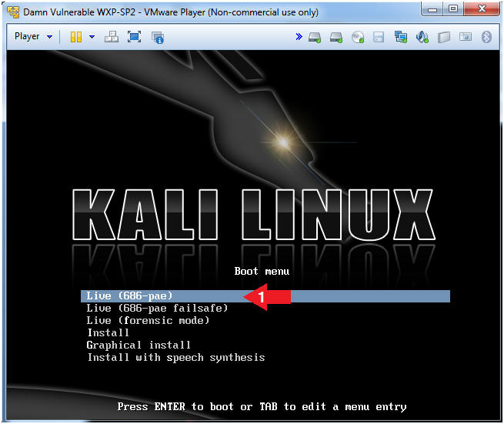Viewport: 504px width, 424px height.
Task: Select the Live (forensic mode) boot entry
Action: tap(148, 320)
